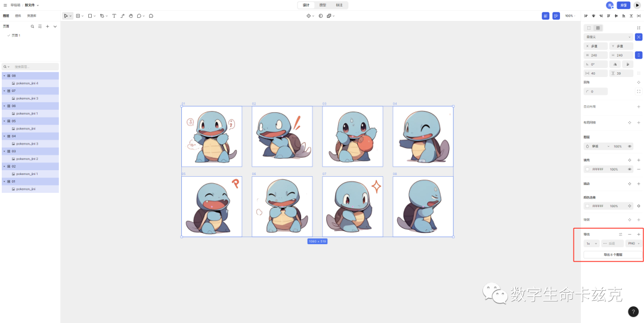Toggle the aspect ratio lock button

point(639,55)
